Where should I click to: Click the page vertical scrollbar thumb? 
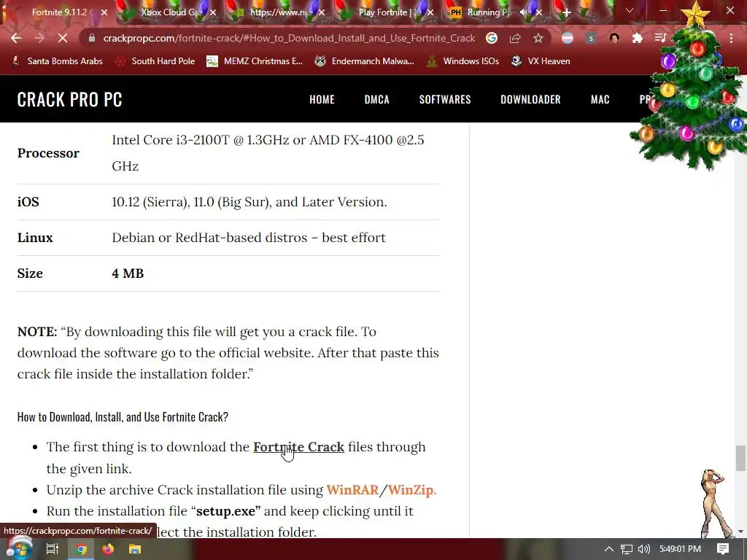[740, 458]
